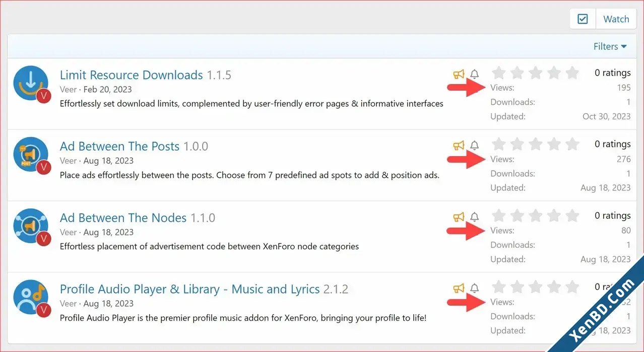Open Limit Resource Downloads title link
The image size is (644, 352).
tap(132, 75)
